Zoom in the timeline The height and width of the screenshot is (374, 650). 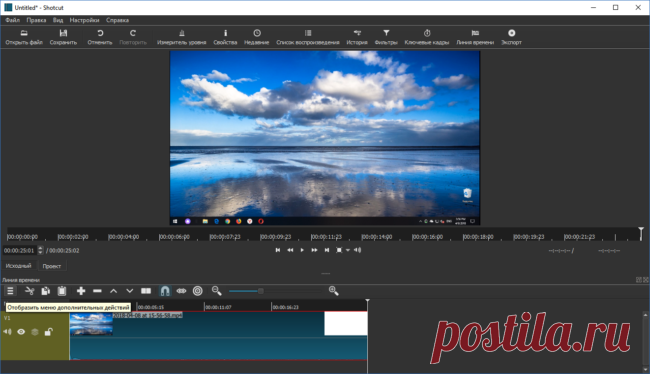(x=334, y=291)
